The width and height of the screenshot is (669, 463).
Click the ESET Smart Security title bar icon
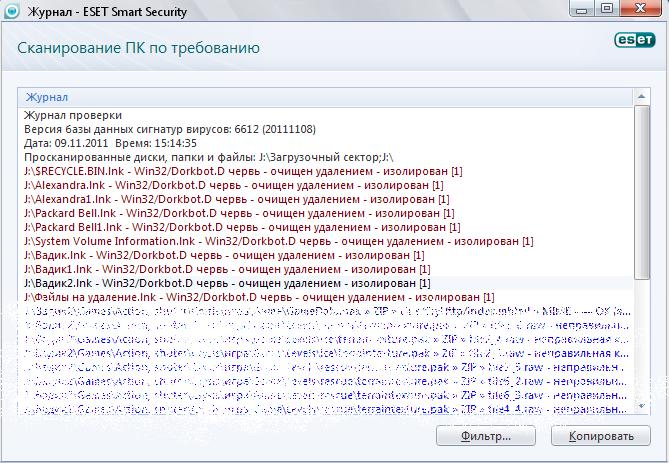tap(12, 11)
